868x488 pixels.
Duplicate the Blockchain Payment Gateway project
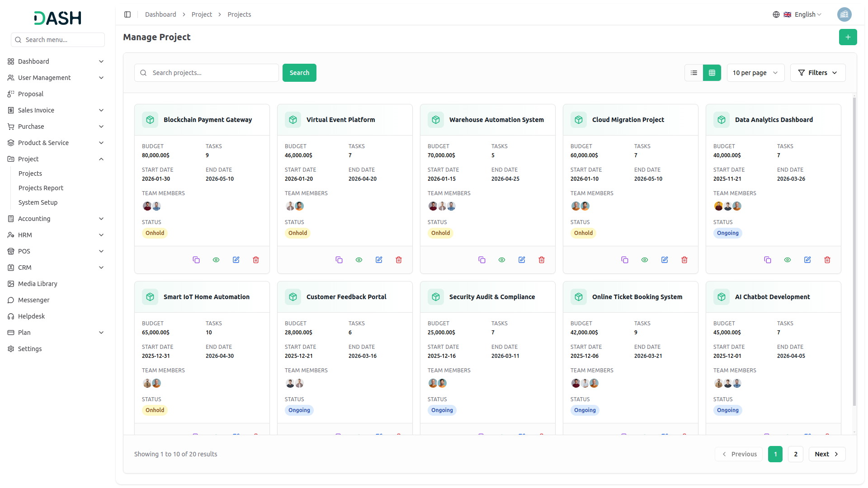[x=196, y=260]
